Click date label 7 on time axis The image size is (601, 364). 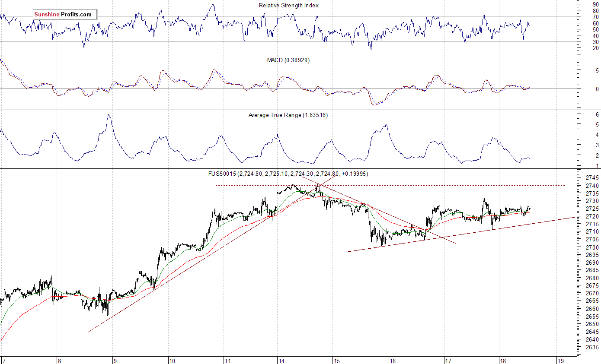coord(4,361)
